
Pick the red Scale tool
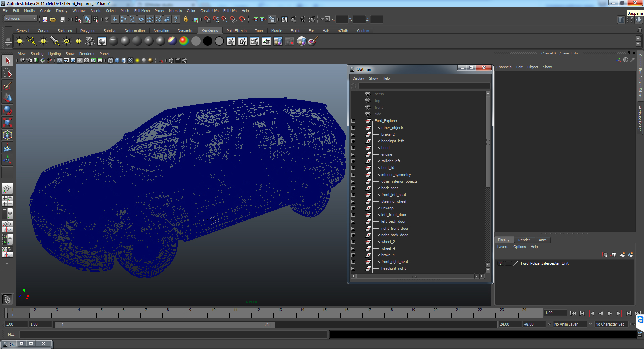point(7,123)
